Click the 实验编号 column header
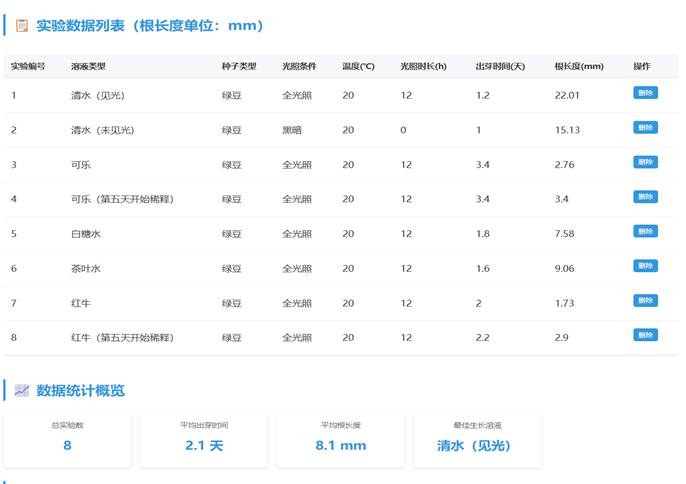Viewport: 686px width, 484px height. (x=28, y=66)
